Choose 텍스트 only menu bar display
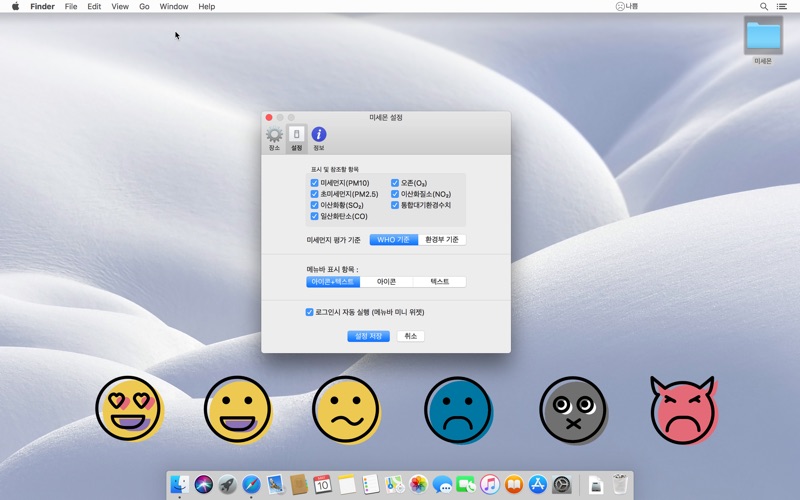 pos(439,282)
